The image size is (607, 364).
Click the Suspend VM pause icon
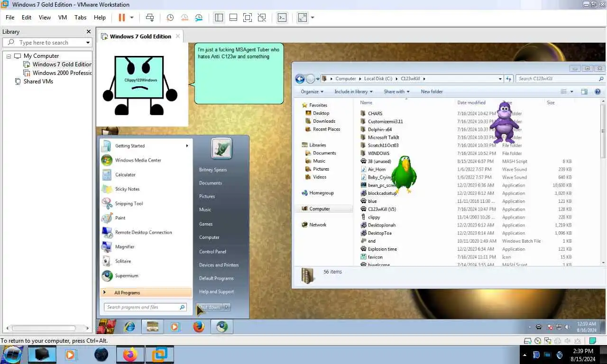(x=121, y=18)
